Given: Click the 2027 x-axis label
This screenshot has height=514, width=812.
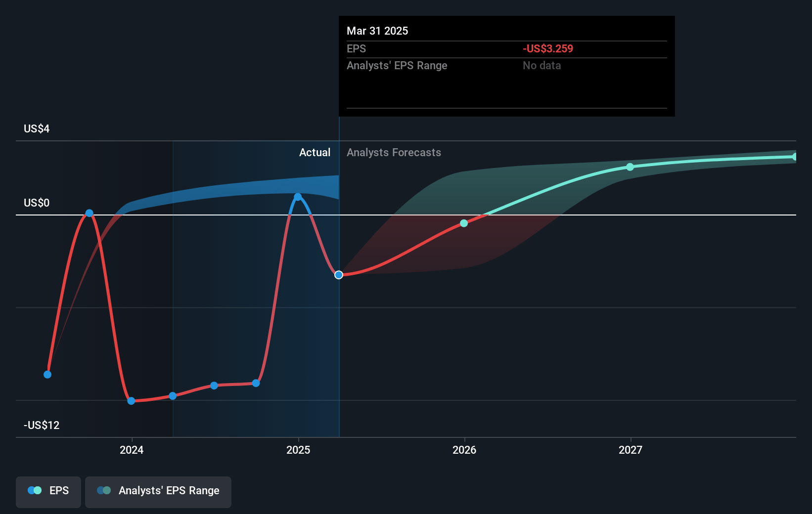Looking at the screenshot, I should pos(631,450).
